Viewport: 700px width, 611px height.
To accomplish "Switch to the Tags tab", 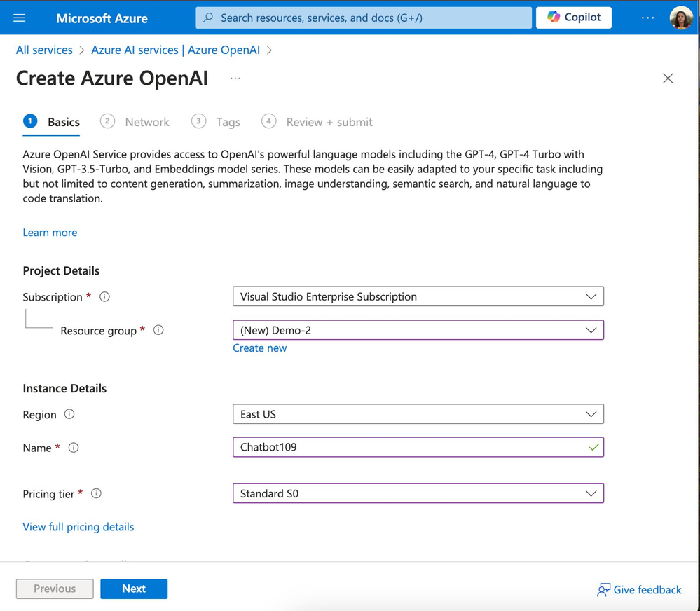I will click(x=216, y=122).
